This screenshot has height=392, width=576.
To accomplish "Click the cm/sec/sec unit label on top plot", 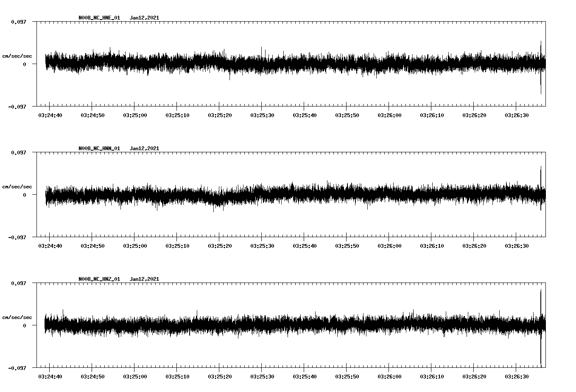I will pyautogui.click(x=17, y=56).
